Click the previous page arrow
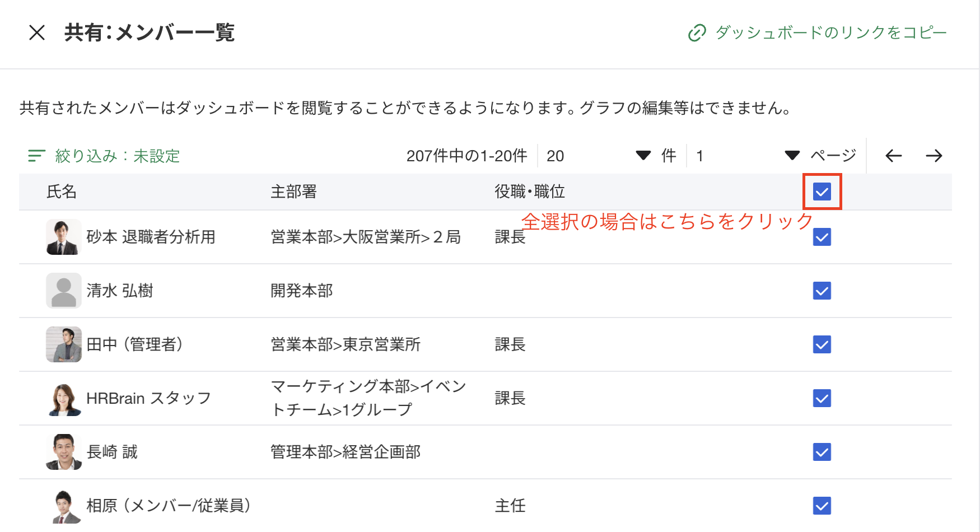Viewport: 980px width, 532px height. (x=893, y=156)
